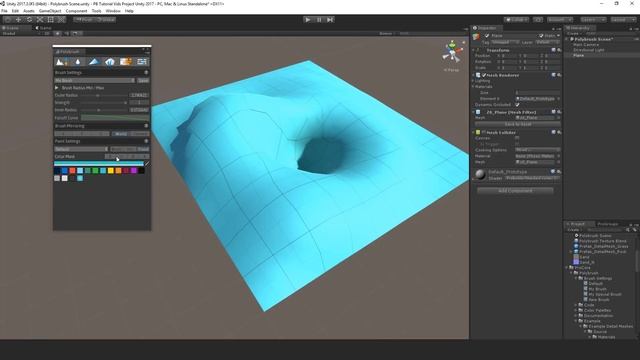Open the Cooking Options dropdown
The height and width of the screenshot is (360, 640).
pos(537,150)
